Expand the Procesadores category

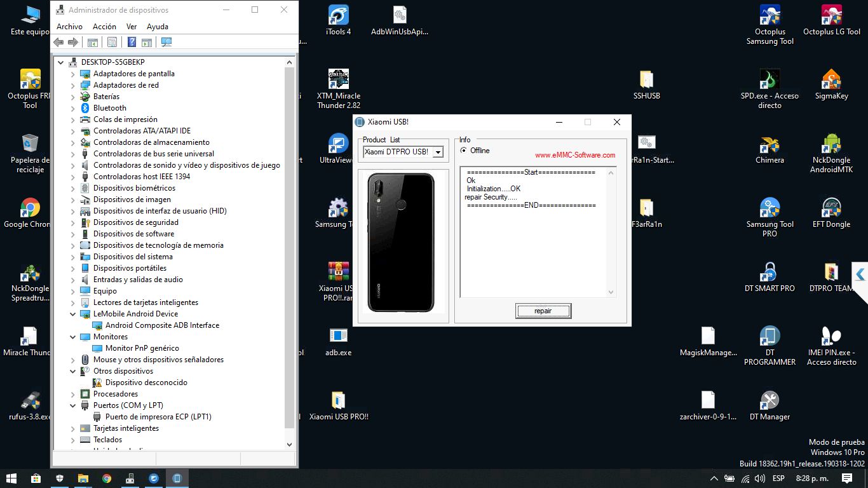click(x=73, y=394)
